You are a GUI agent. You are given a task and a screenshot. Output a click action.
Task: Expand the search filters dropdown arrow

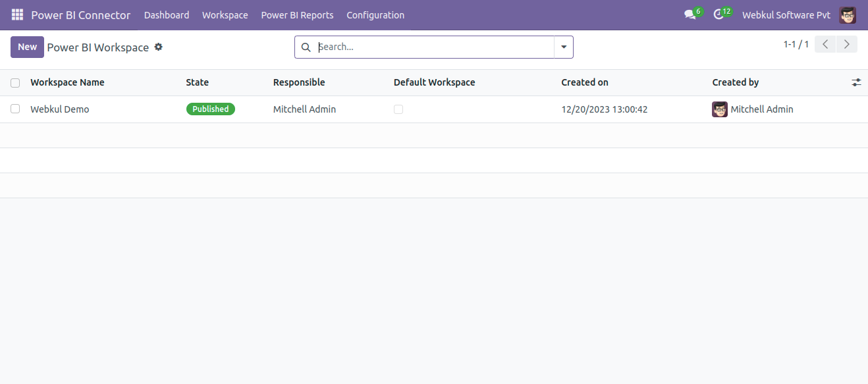point(564,47)
